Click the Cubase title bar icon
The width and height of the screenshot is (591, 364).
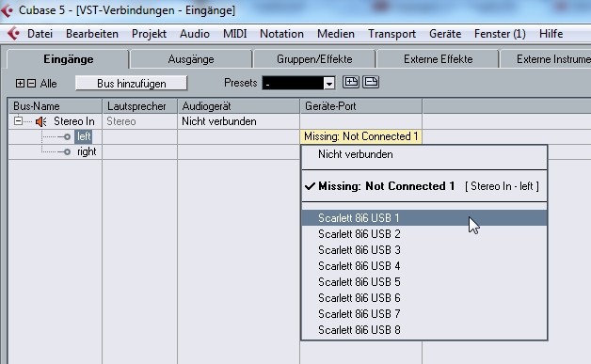[7, 10]
